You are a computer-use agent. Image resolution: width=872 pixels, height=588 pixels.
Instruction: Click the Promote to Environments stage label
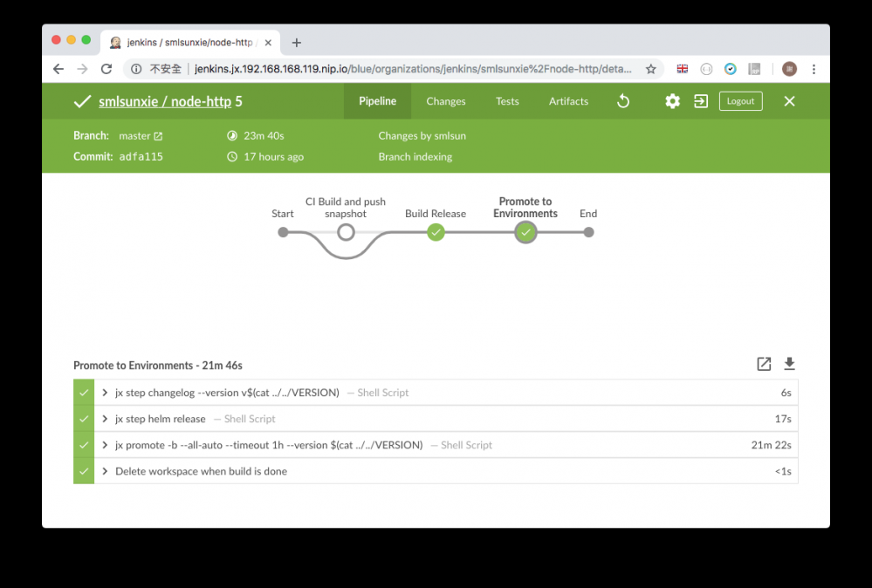tap(525, 208)
